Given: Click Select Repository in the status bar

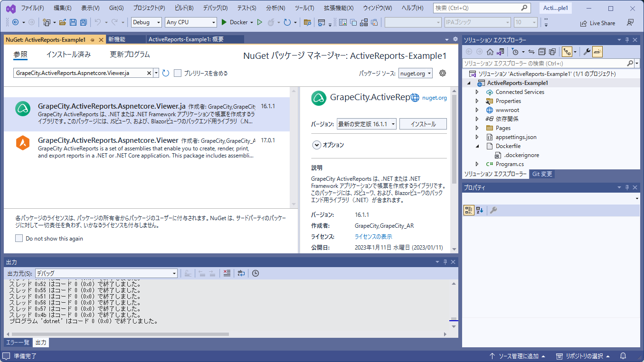Looking at the screenshot, I should pyautogui.click(x=583, y=356).
